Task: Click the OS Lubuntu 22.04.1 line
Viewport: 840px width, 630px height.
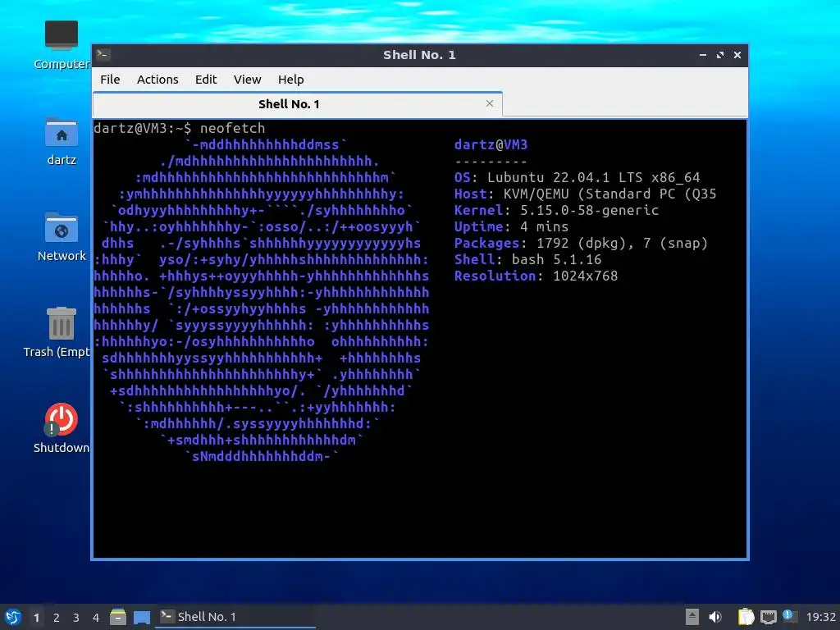Action: point(577,177)
